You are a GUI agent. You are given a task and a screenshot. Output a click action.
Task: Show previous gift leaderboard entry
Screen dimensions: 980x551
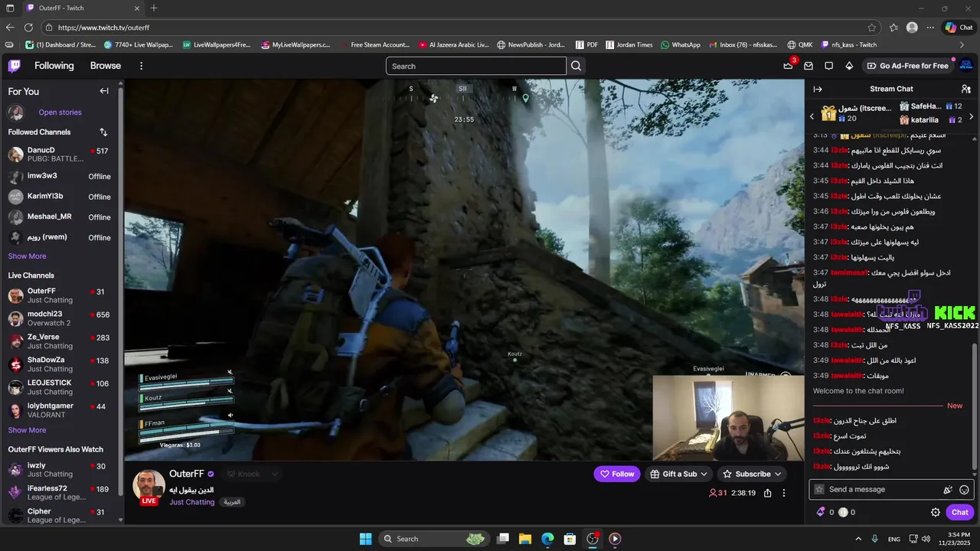(x=812, y=116)
